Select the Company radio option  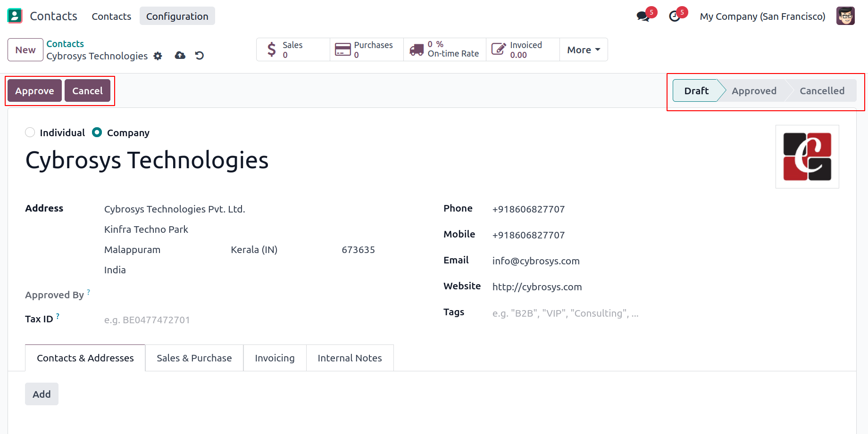[x=97, y=132]
